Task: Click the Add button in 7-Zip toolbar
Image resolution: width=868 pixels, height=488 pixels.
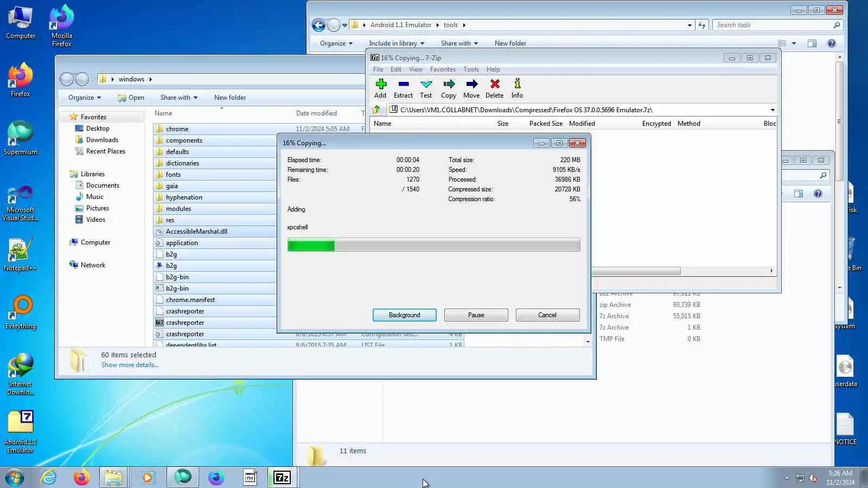Action: [x=380, y=88]
